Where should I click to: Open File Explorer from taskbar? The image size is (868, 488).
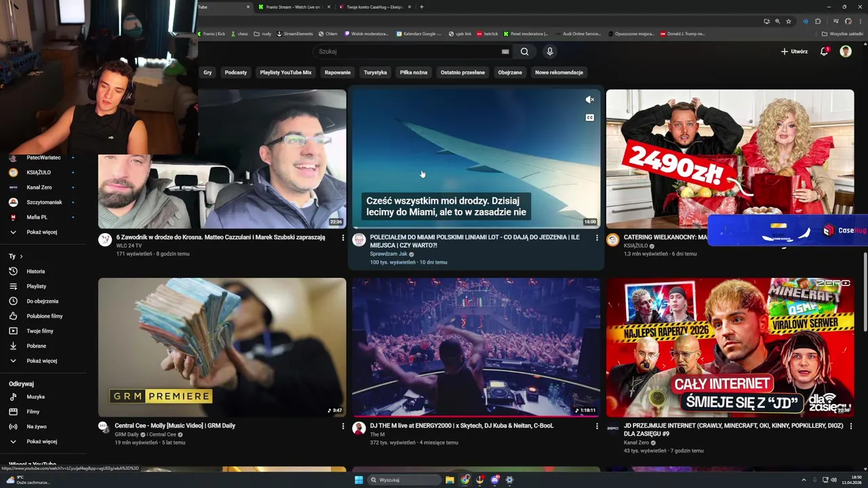click(450, 480)
